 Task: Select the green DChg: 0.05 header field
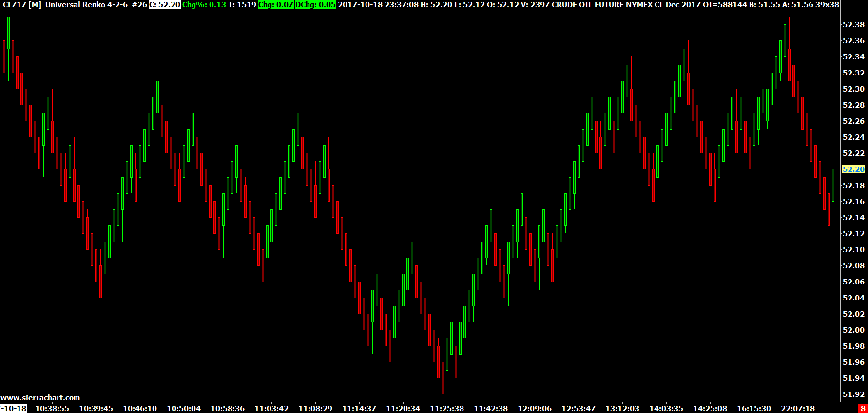pos(315,4)
